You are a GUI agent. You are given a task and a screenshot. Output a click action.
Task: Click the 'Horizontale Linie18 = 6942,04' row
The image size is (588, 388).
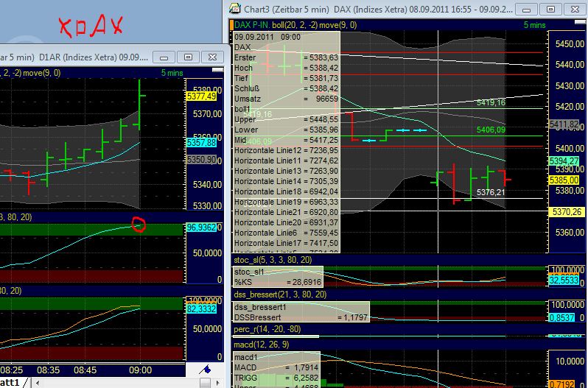click(x=286, y=191)
